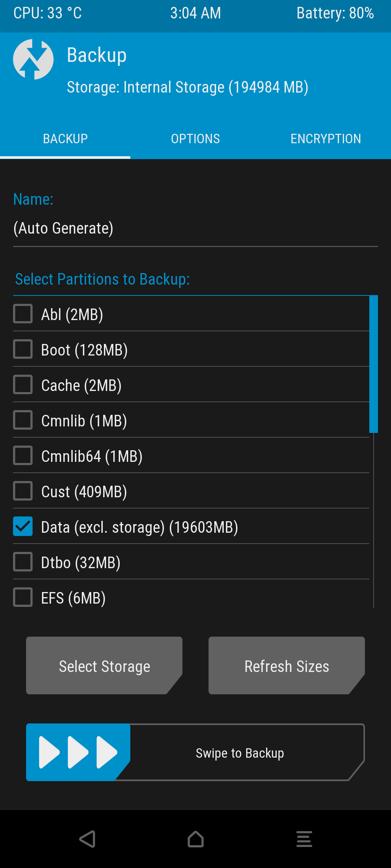Toggle the Dtbo (32MB) checkbox
The width and height of the screenshot is (391, 868).
coord(23,562)
